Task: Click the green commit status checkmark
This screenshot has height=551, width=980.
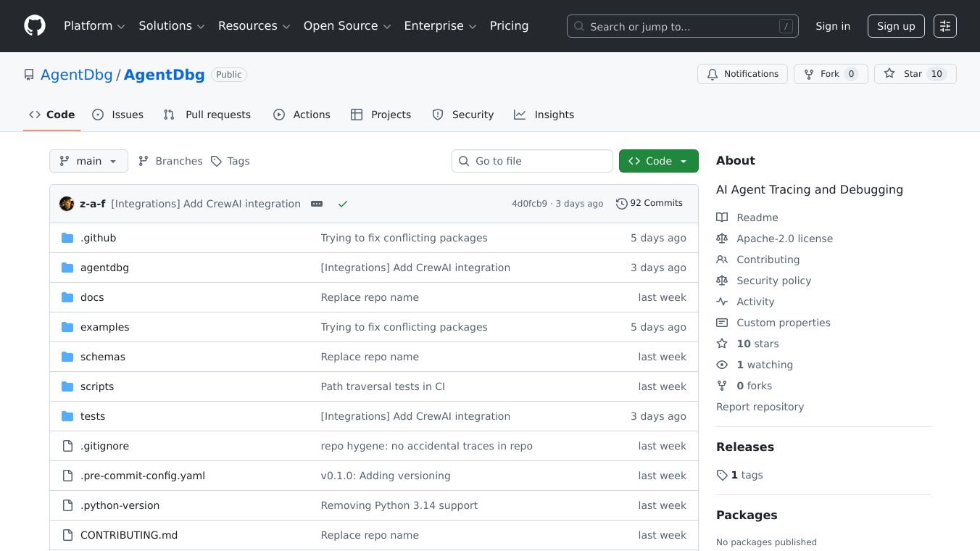Action: point(343,204)
